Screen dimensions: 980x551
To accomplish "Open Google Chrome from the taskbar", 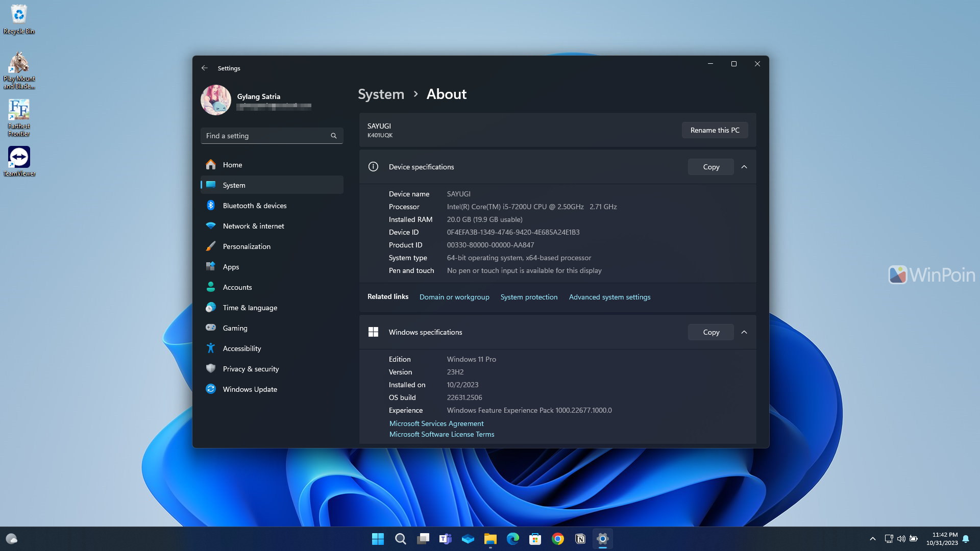I will [557, 539].
